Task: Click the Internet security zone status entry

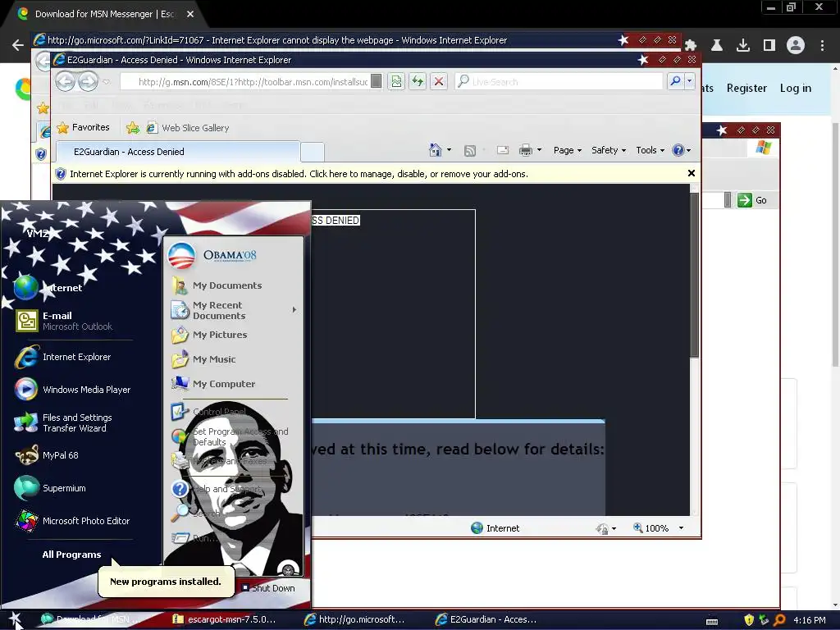Action: coord(495,528)
